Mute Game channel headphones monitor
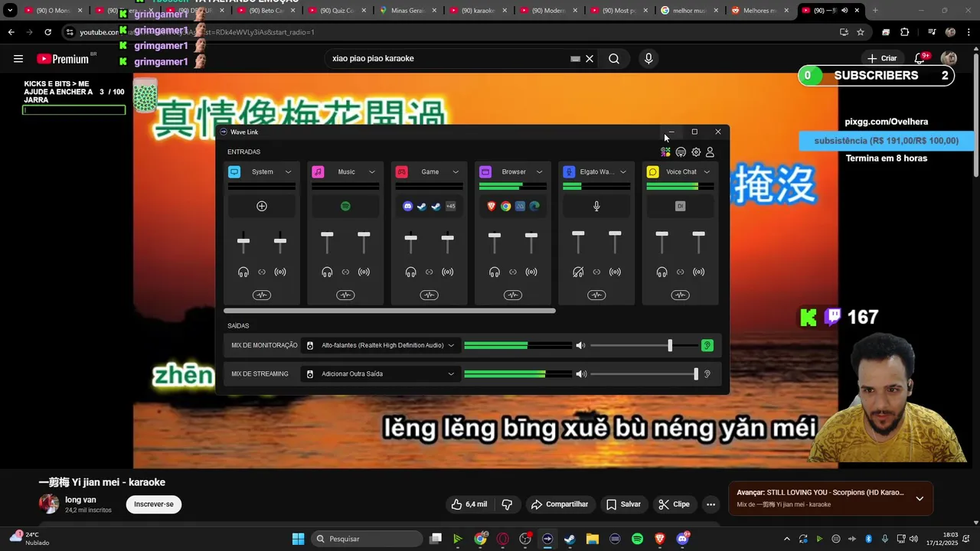 (x=410, y=272)
